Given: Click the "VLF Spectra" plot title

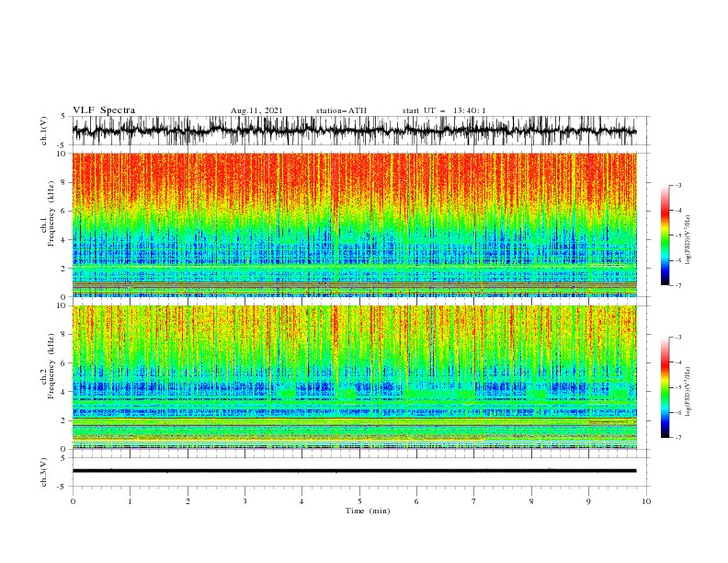Looking at the screenshot, I should (104, 110).
